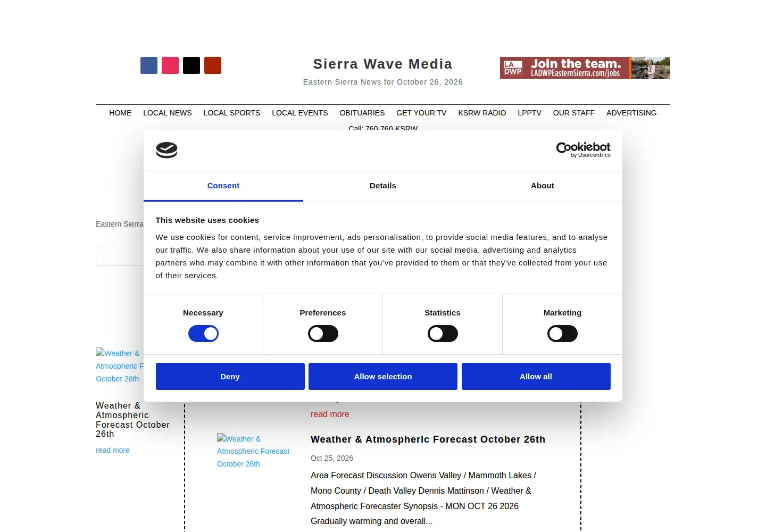Image resolution: width=766 pixels, height=532 pixels.
Task: Open the OUR STAFF menu item
Action: coord(574,113)
